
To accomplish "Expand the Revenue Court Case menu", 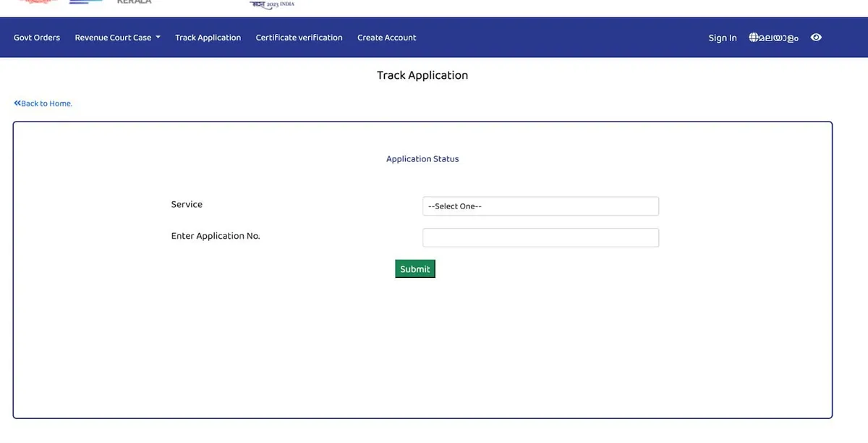I will tap(117, 37).
